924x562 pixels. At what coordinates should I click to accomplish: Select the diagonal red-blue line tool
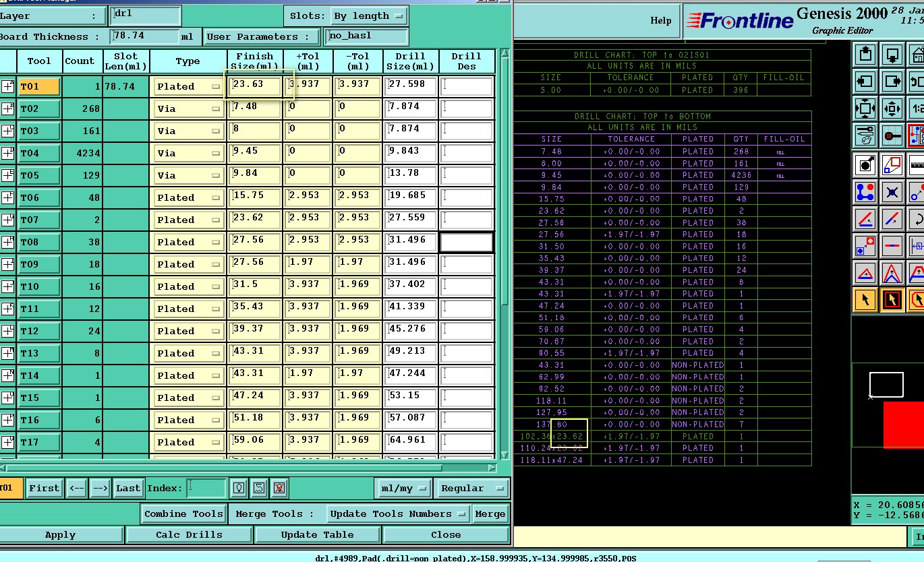point(892,219)
